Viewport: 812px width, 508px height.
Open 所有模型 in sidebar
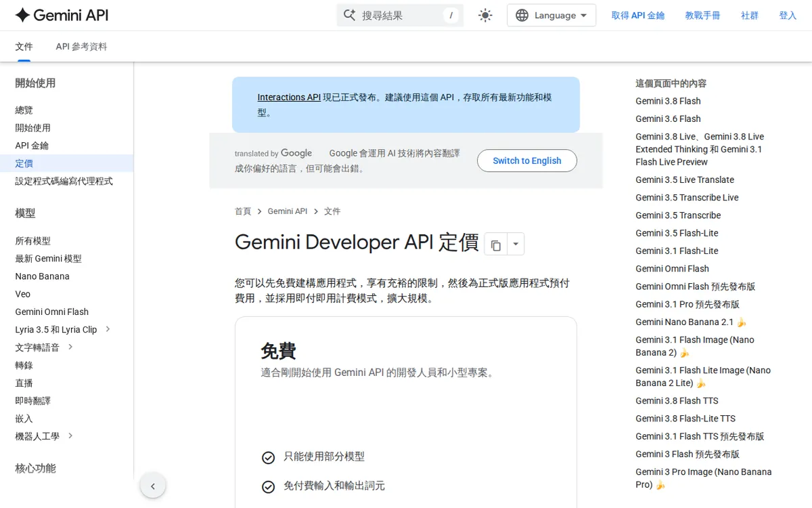[x=33, y=240]
